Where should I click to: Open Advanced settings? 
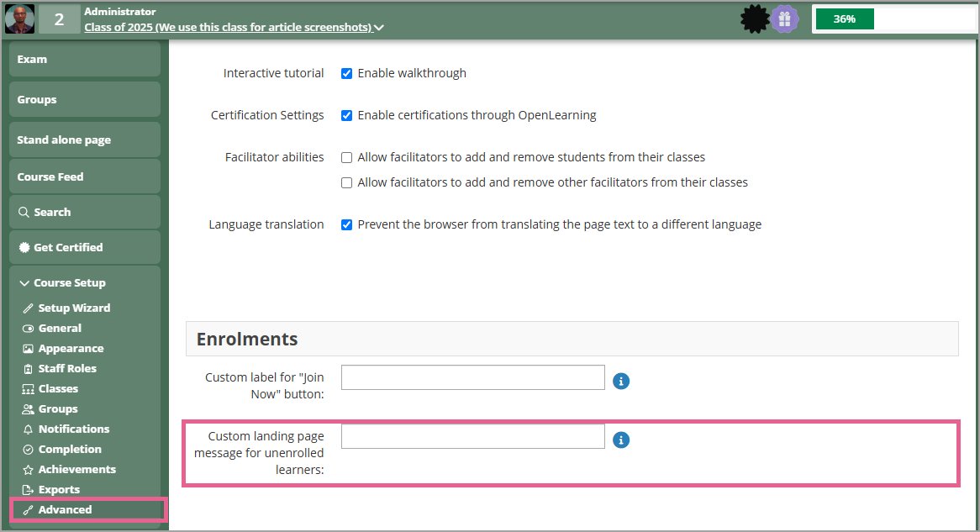click(65, 509)
